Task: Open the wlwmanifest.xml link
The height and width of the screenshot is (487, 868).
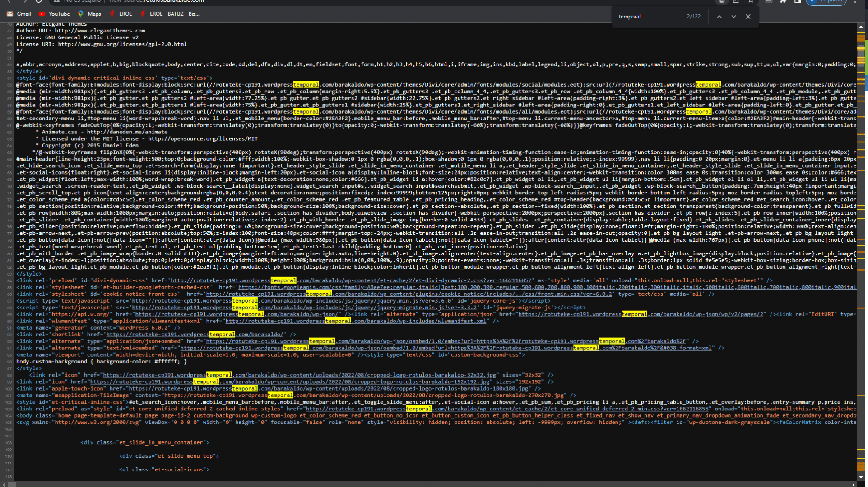Action: coord(356,321)
